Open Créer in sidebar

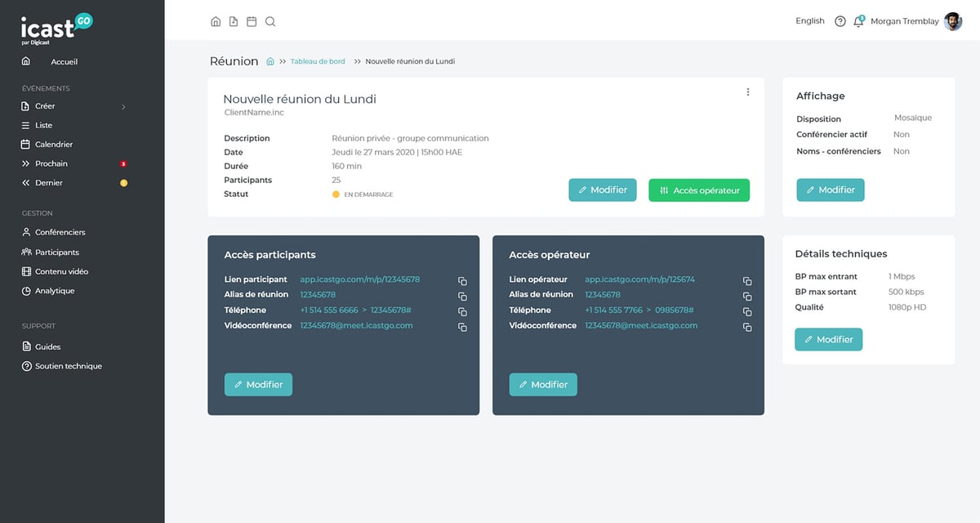tap(45, 106)
